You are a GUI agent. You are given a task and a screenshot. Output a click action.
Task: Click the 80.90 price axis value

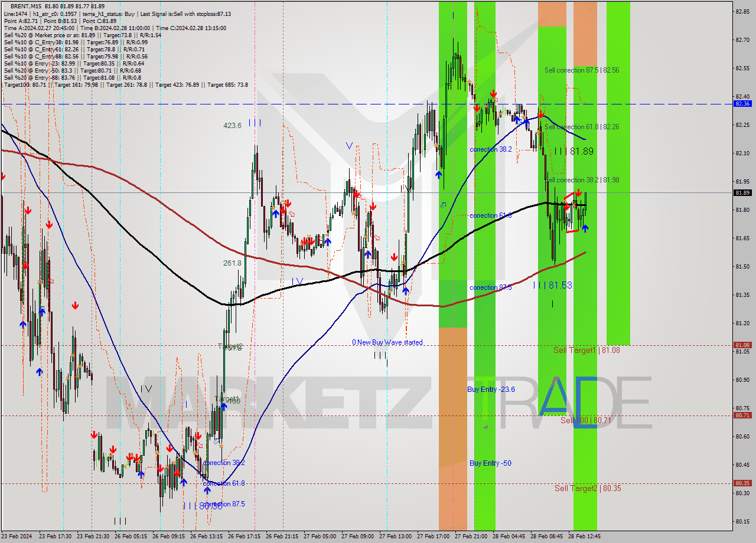[742, 380]
